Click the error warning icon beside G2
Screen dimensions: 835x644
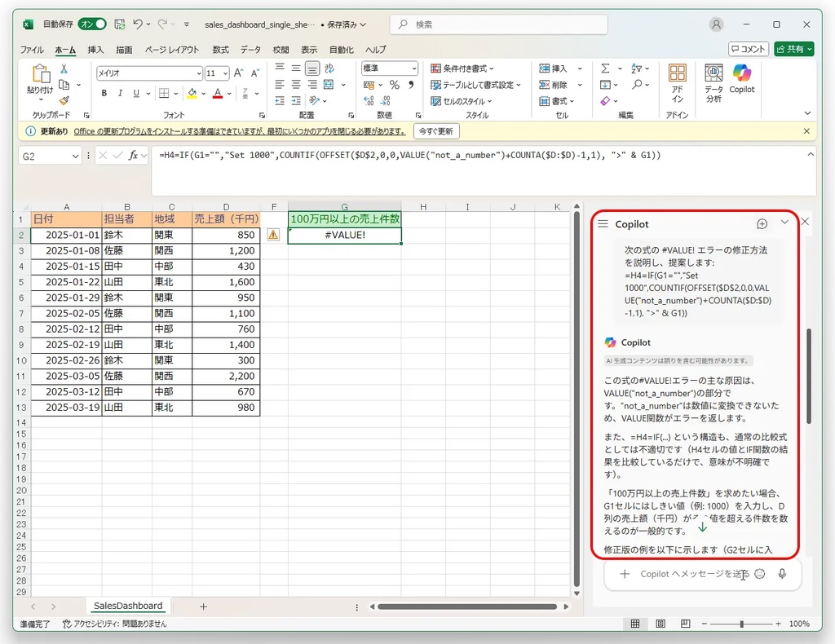click(273, 235)
